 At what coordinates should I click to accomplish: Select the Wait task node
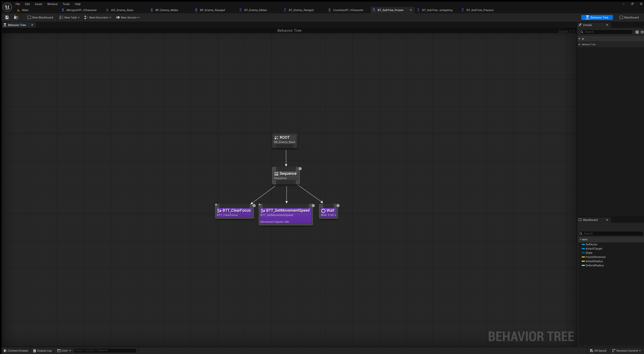328,212
